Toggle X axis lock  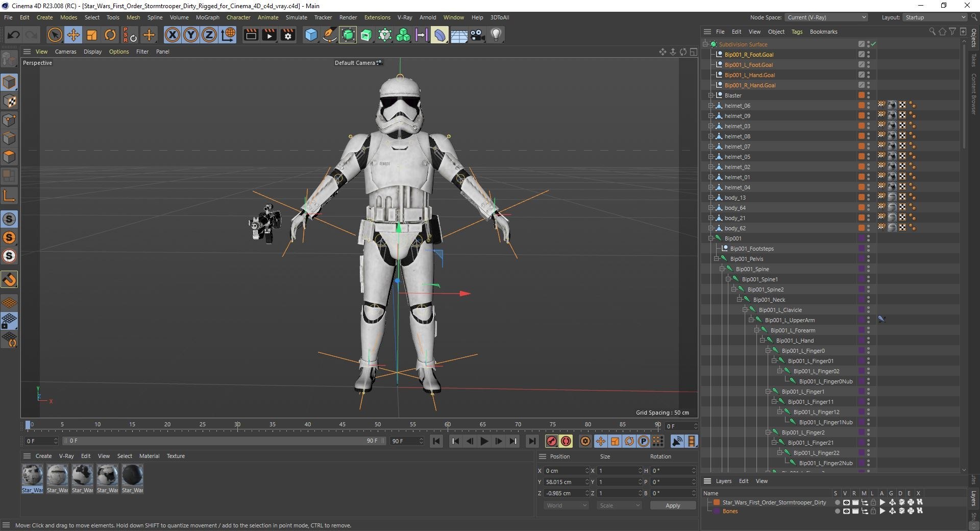point(172,35)
